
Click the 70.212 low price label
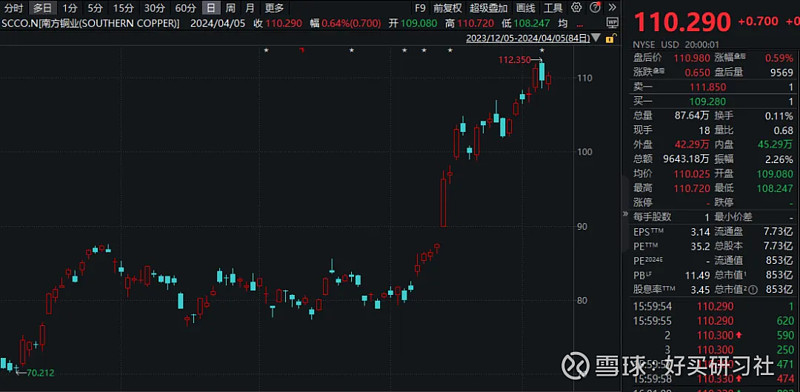click(40, 373)
